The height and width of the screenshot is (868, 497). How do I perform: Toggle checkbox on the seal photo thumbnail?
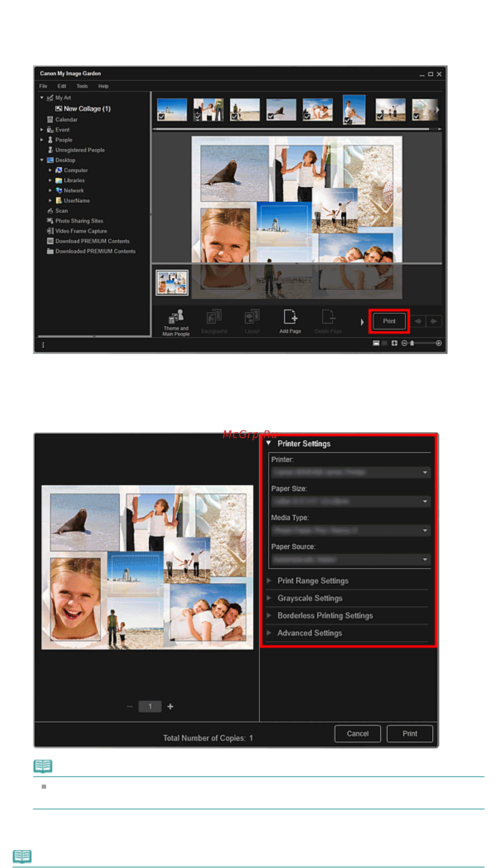click(x=270, y=117)
